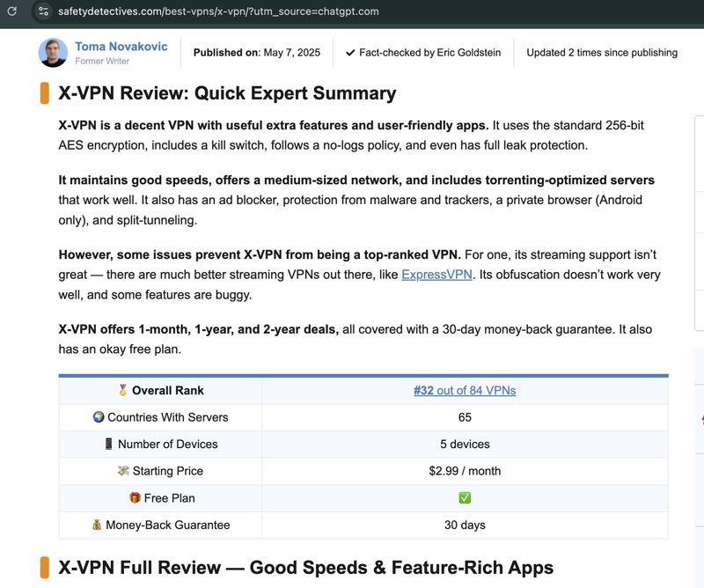Click the phone icon beside Number of Devices
This screenshot has width=704, height=588.
pyautogui.click(x=107, y=444)
